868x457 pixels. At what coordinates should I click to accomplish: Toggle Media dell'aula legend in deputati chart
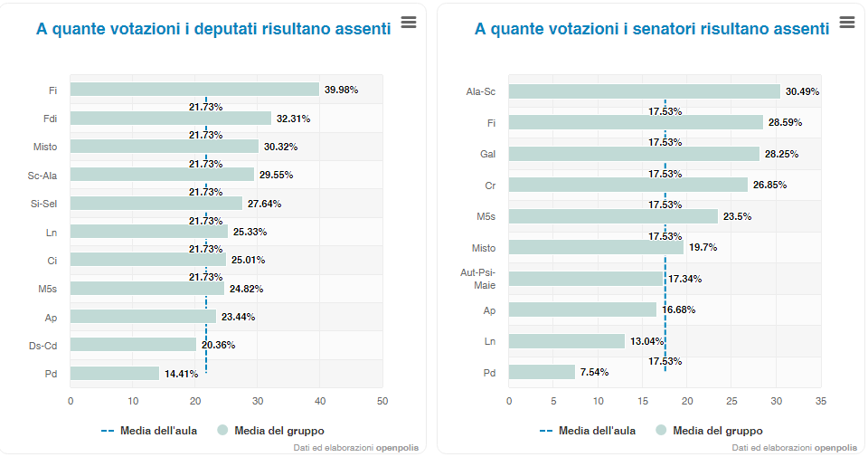tap(148, 431)
